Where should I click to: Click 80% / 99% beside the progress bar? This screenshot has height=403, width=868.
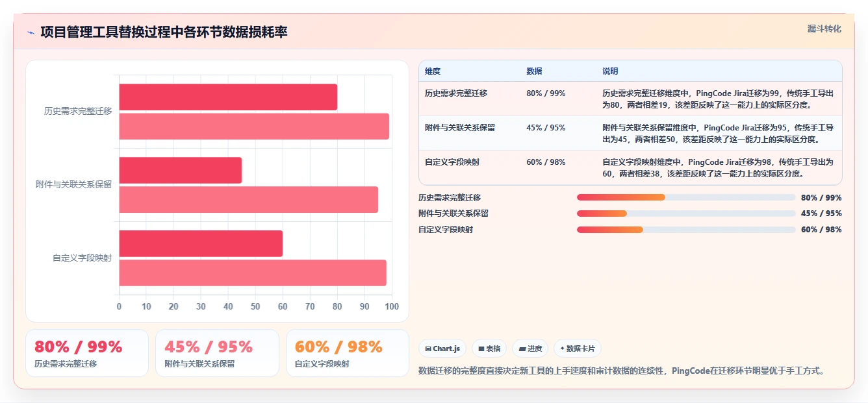click(821, 198)
